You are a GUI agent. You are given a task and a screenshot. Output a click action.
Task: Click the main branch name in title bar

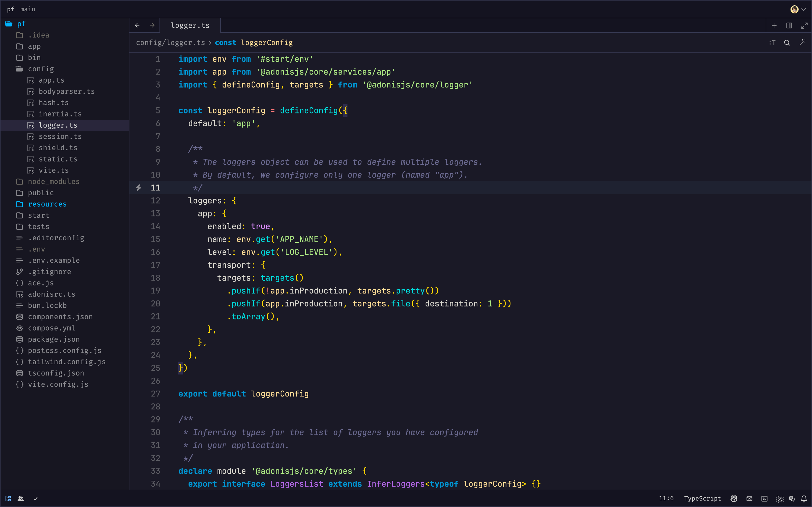pyautogui.click(x=27, y=9)
